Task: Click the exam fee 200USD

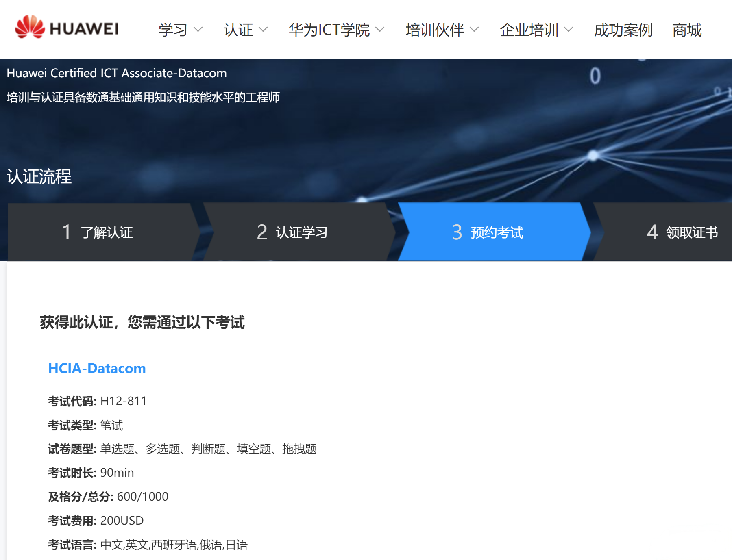Action: [122, 521]
